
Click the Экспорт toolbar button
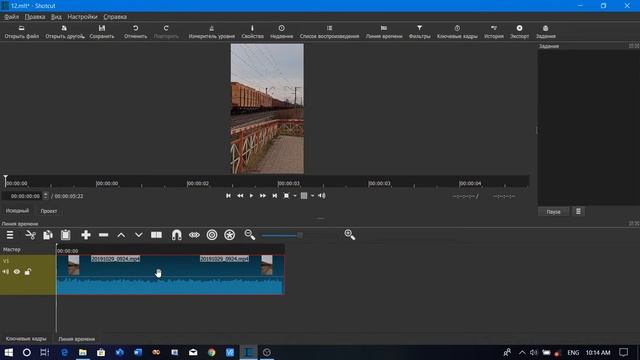pos(519,32)
